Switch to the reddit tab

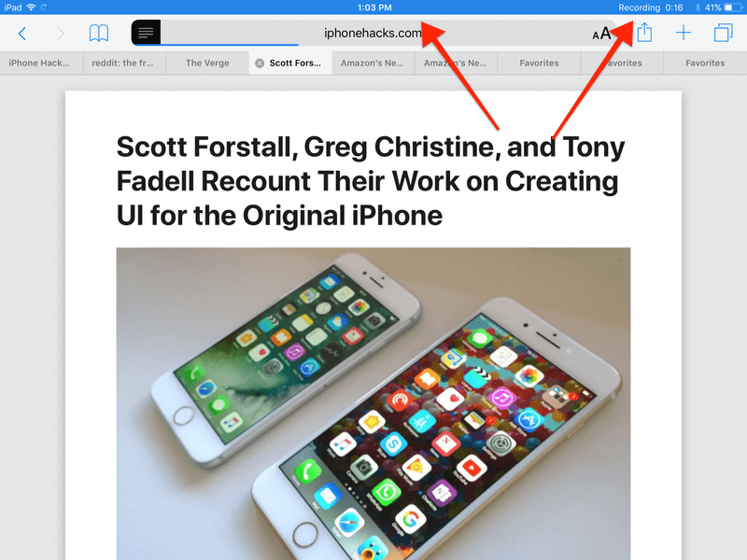125,63
